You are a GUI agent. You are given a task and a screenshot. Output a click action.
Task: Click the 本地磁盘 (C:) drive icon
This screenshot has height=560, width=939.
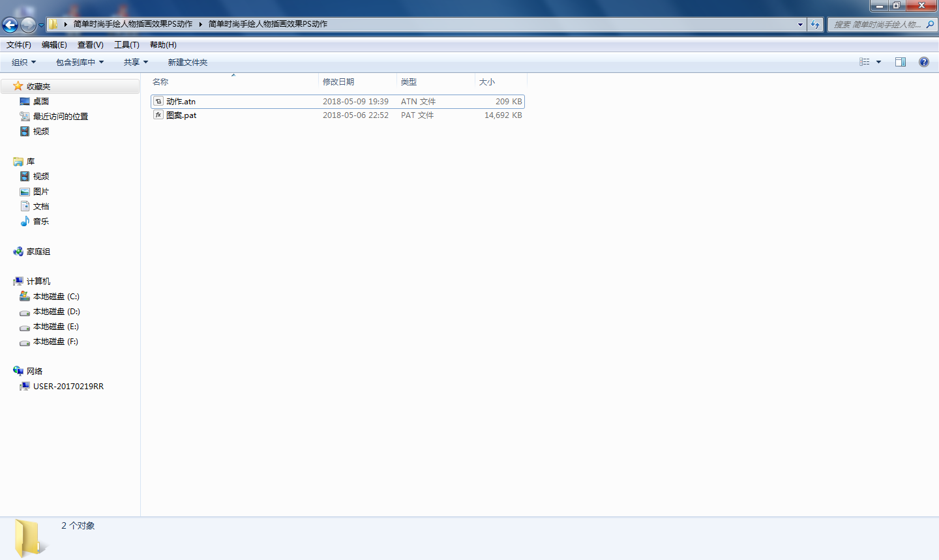coord(25,296)
